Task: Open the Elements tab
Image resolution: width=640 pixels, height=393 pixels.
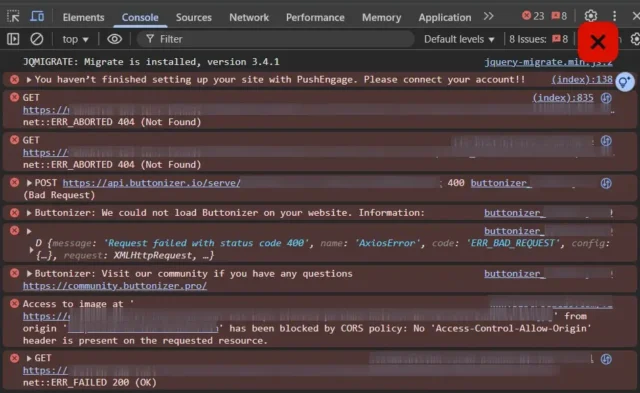Action: click(83, 17)
